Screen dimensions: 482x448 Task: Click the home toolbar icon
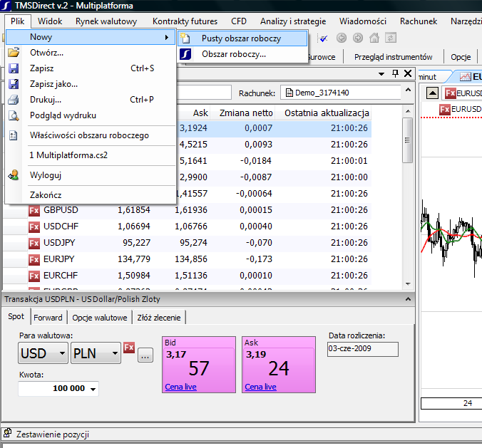[374, 38]
